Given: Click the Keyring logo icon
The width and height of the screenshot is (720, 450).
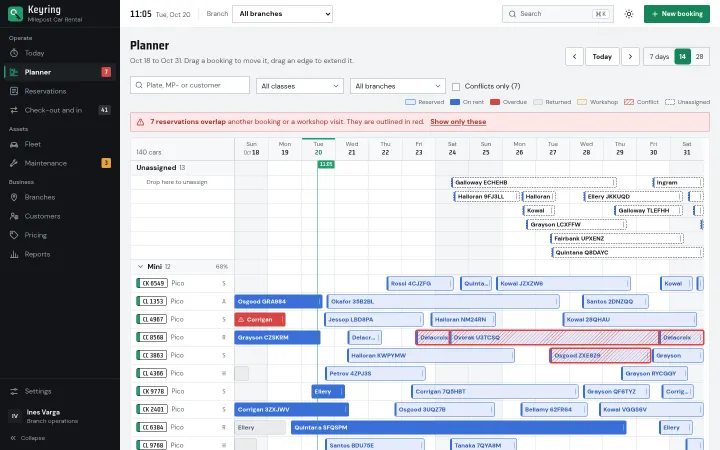Looking at the screenshot, I should [x=15, y=14].
